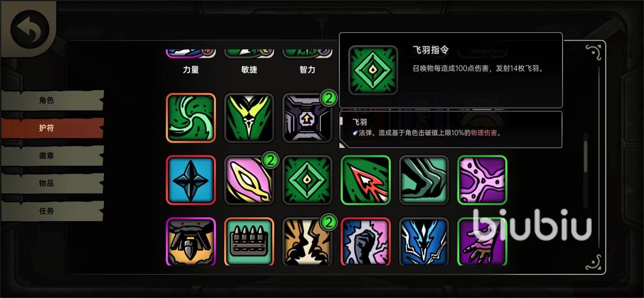Select the green diamond 飞羽指令 icon in grid
Screen dimensions: 644x298
point(307,180)
